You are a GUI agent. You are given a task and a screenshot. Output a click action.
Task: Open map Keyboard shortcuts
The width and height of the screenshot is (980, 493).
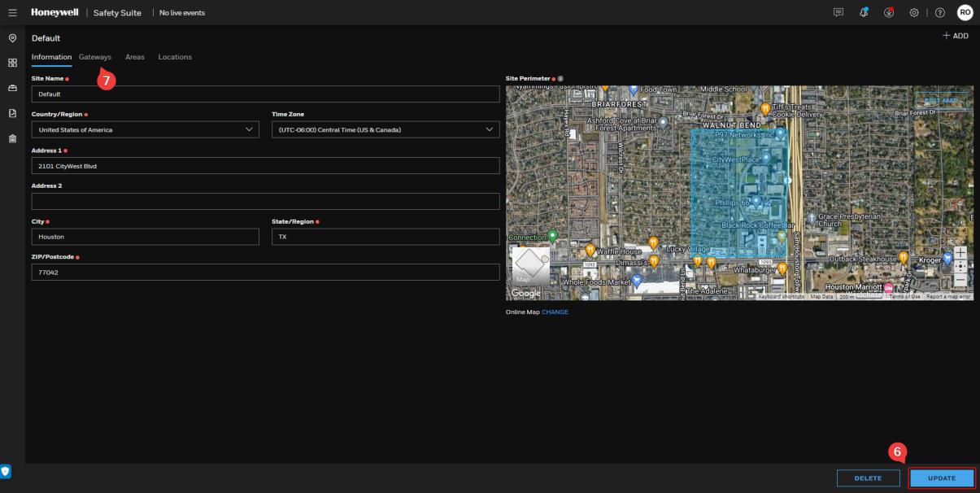click(782, 297)
